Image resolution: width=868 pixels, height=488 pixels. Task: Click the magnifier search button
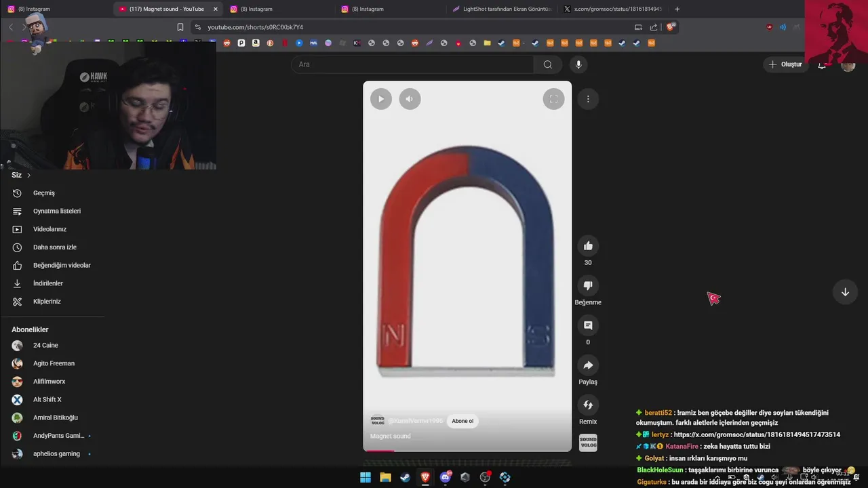click(547, 64)
